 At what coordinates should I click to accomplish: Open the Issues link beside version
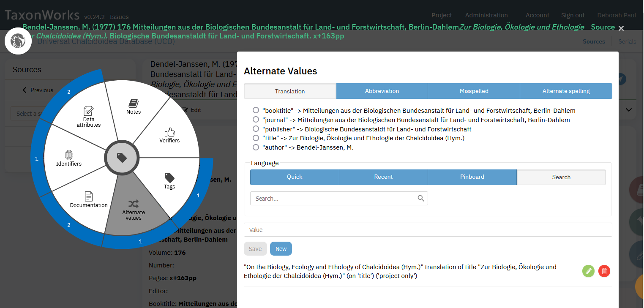[119, 17]
